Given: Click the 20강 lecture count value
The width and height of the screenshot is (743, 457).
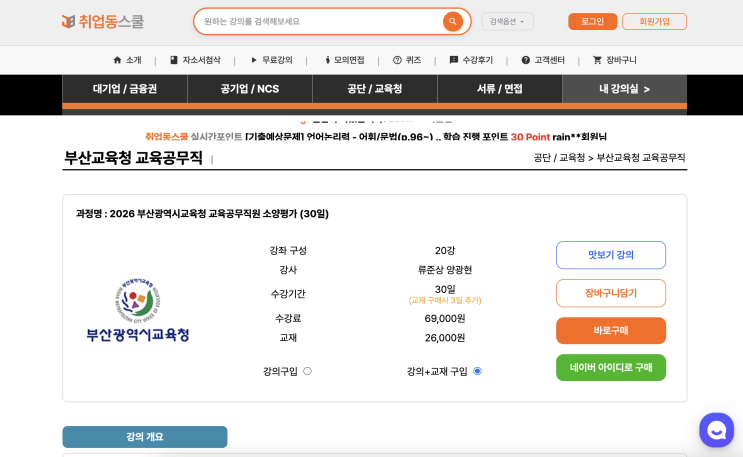Looking at the screenshot, I should [x=444, y=250].
